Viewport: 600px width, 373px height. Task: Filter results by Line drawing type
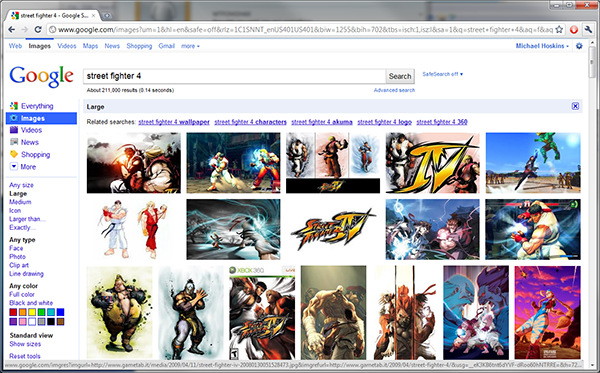coord(26,274)
